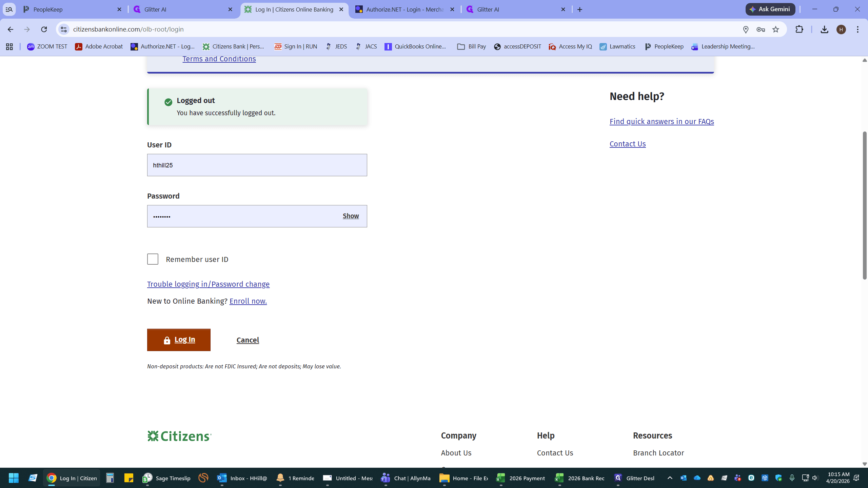Open Adobe Acrobat bookmark

tap(99, 47)
